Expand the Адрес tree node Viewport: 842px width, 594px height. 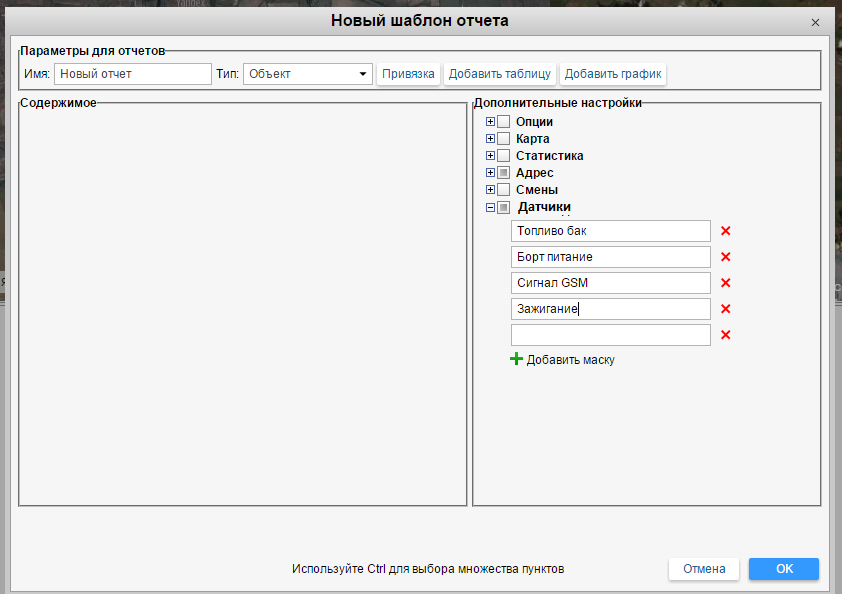pos(490,173)
